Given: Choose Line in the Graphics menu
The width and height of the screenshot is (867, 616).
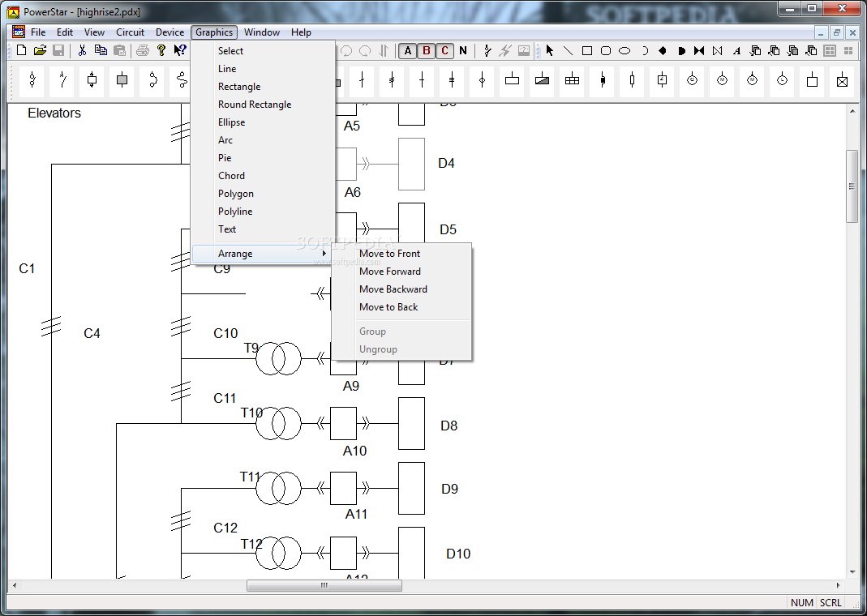Looking at the screenshot, I should point(264,69).
